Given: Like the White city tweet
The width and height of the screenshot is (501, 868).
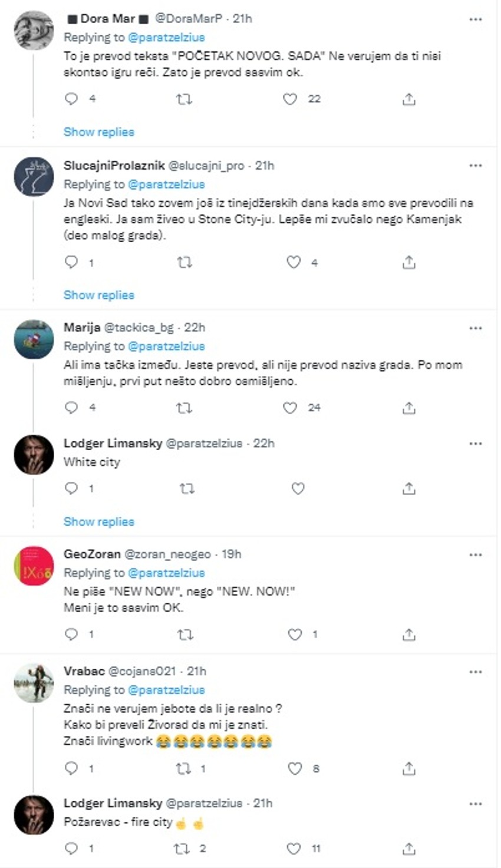Looking at the screenshot, I should [298, 489].
